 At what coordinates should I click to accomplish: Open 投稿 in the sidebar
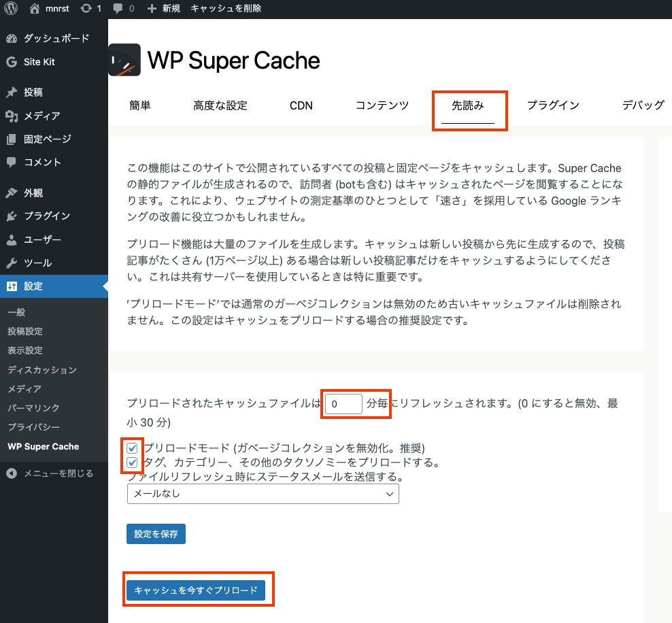pyautogui.click(x=33, y=92)
